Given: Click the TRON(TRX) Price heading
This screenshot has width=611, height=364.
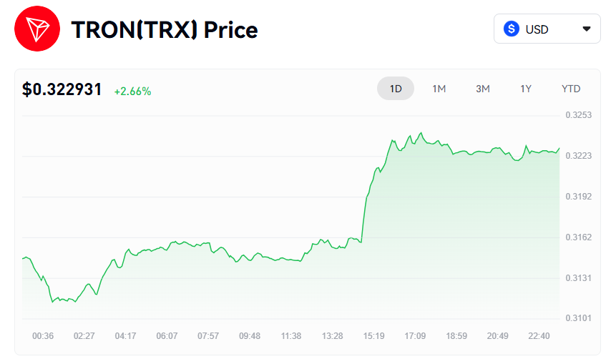Looking at the screenshot, I should click(165, 30).
